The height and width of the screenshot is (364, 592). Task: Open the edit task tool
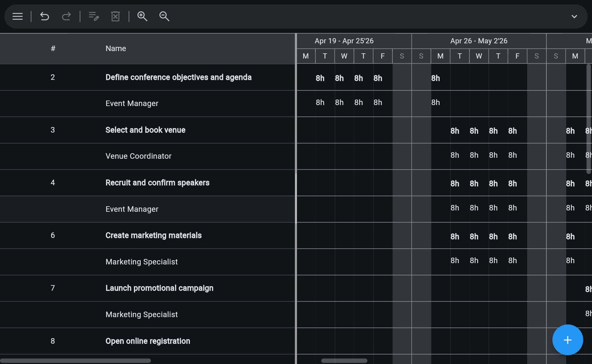tap(93, 16)
